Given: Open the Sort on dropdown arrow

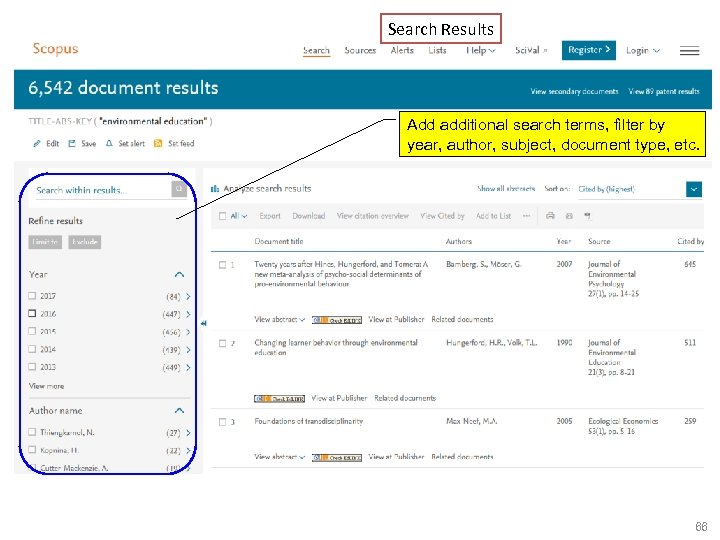Looking at the screenshot, I should tap(694, 189).
